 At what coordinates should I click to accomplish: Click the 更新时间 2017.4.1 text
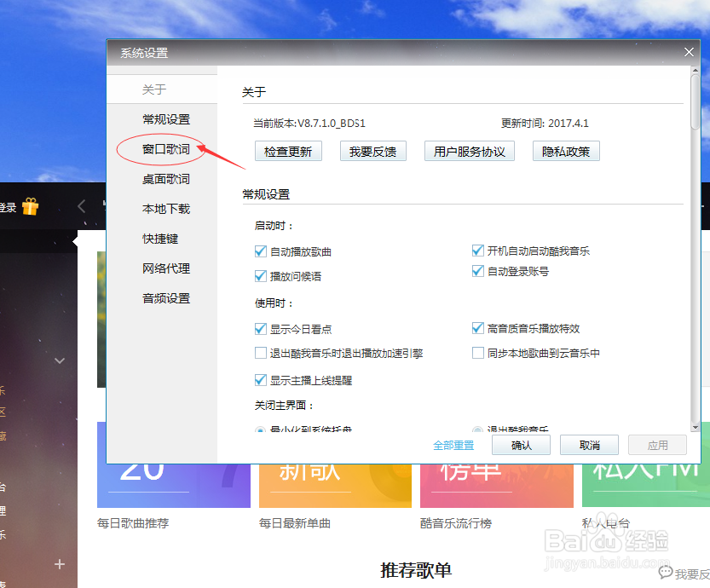pyautogui.click(x=545, y=123)
